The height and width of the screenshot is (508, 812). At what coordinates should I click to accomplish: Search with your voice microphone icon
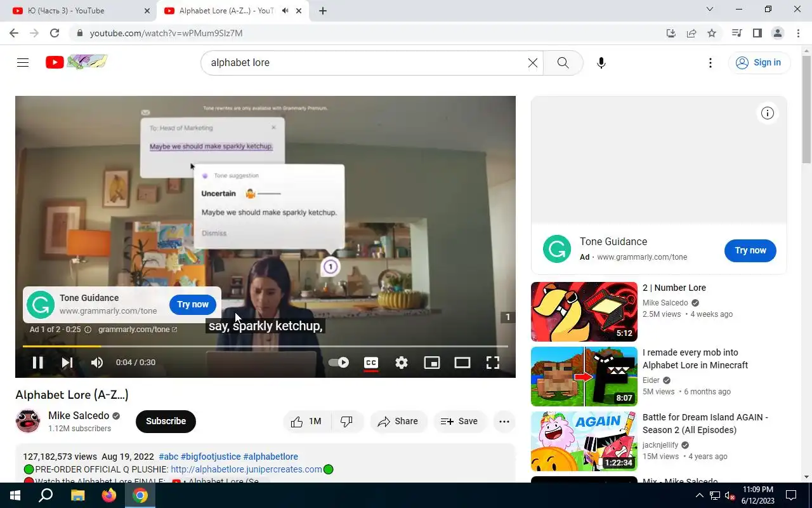601,62
